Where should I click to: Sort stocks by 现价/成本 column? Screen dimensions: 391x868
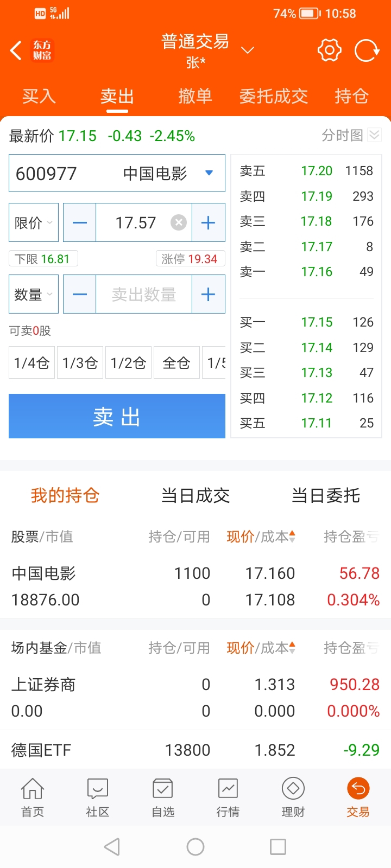point(261,537)
